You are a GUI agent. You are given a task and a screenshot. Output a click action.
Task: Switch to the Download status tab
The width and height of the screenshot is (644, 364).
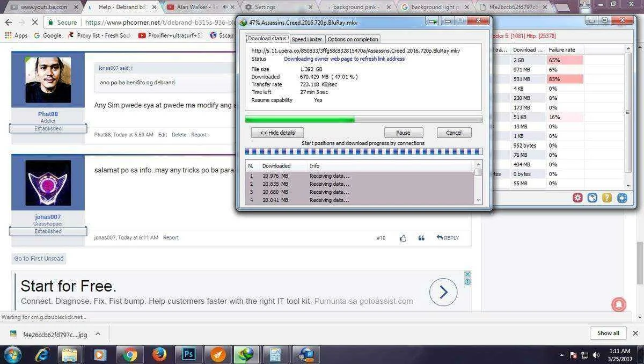(x=267, y=39)
